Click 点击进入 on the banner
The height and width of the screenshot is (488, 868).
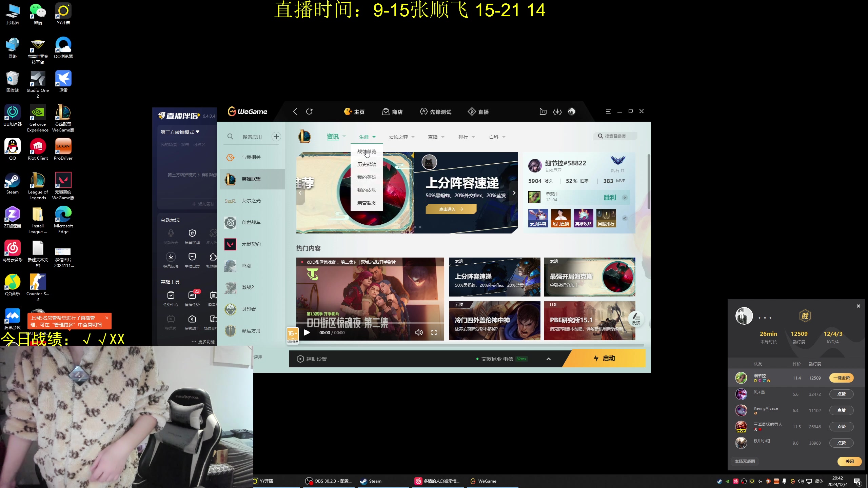[x=451, y=209]
